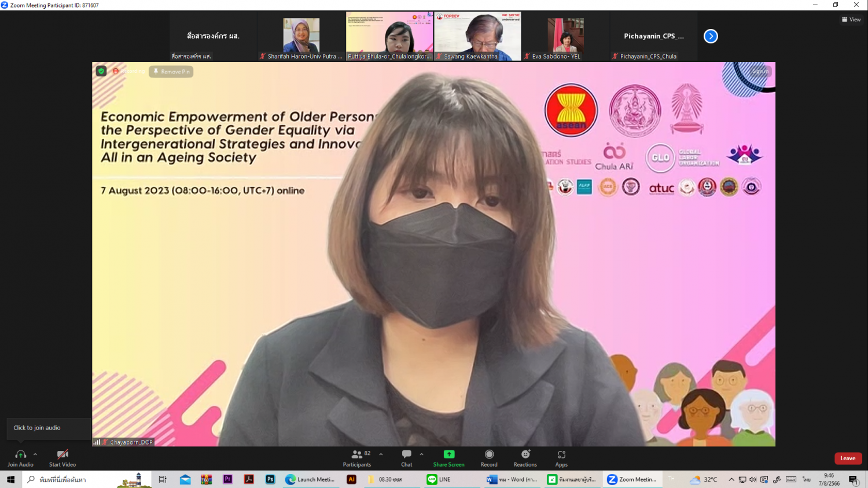Open Adobe Illustrator from the taskbar
Image resolution: width=868 pixels, height=488 pixels.
(351, 479)
